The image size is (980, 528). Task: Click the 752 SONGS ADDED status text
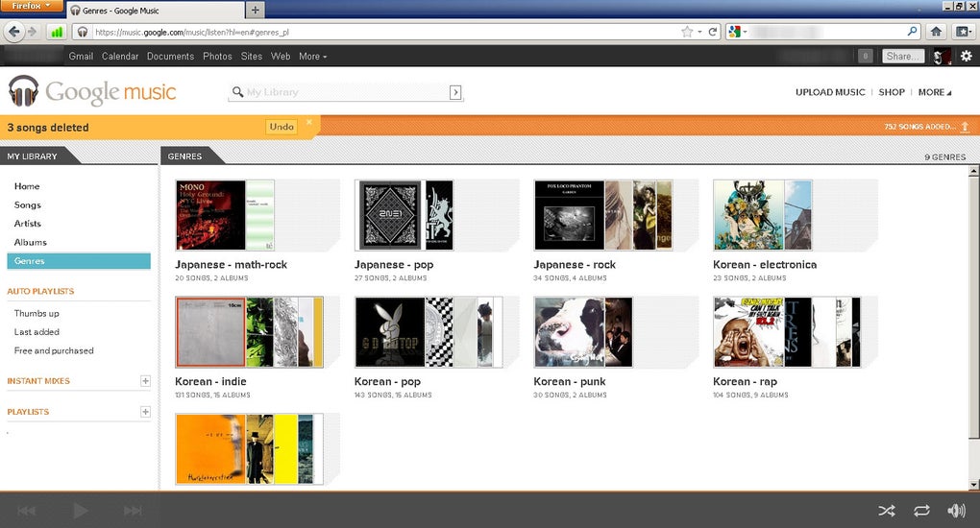point(919,127)
